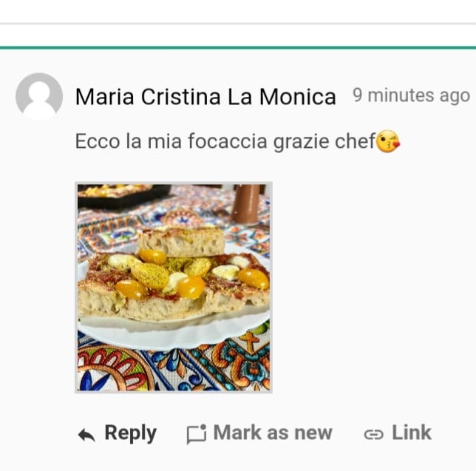Click the comment text 'Ecco la mia focaccia'
The width and height of the screenshot is (476, 471).
pos(171,141)
